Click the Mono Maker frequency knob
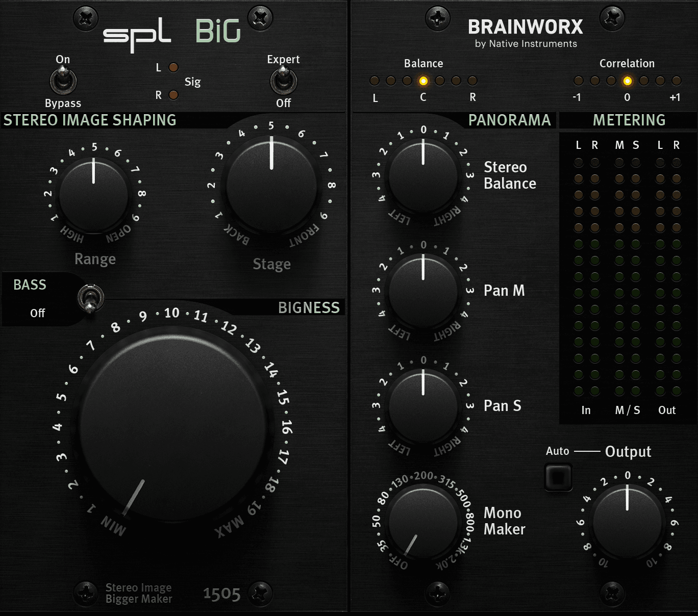Image resolution: width=698 pixels, height=616 pixels. 423,523
